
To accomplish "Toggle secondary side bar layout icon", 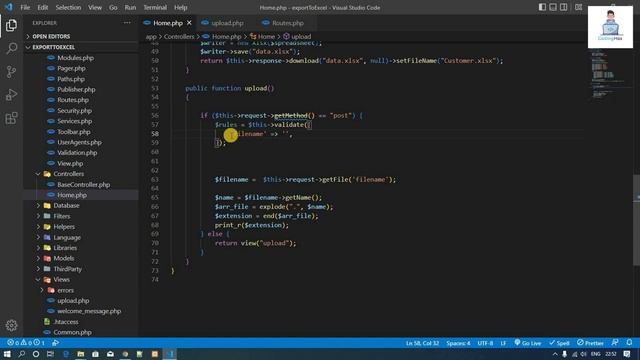I will point(563,7).
